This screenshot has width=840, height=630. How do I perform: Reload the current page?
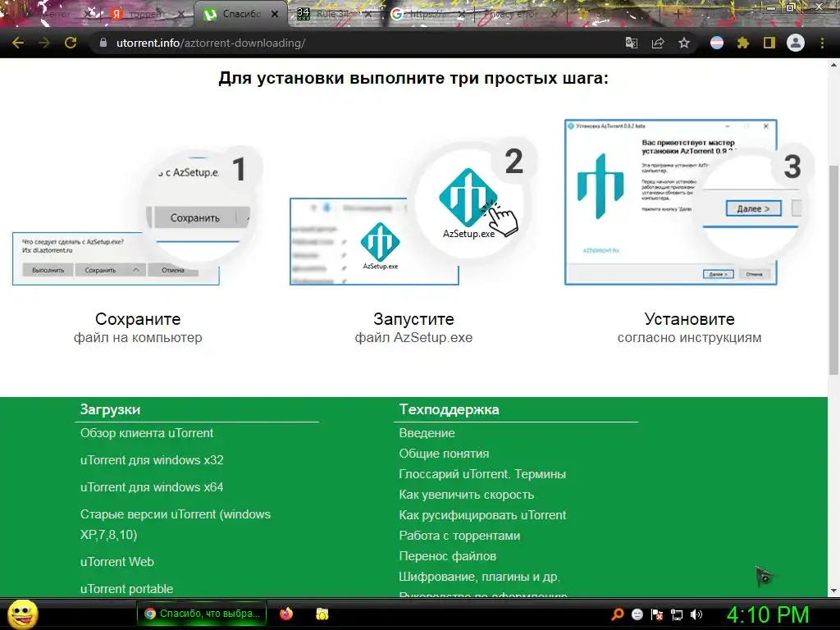click(71, 43)
